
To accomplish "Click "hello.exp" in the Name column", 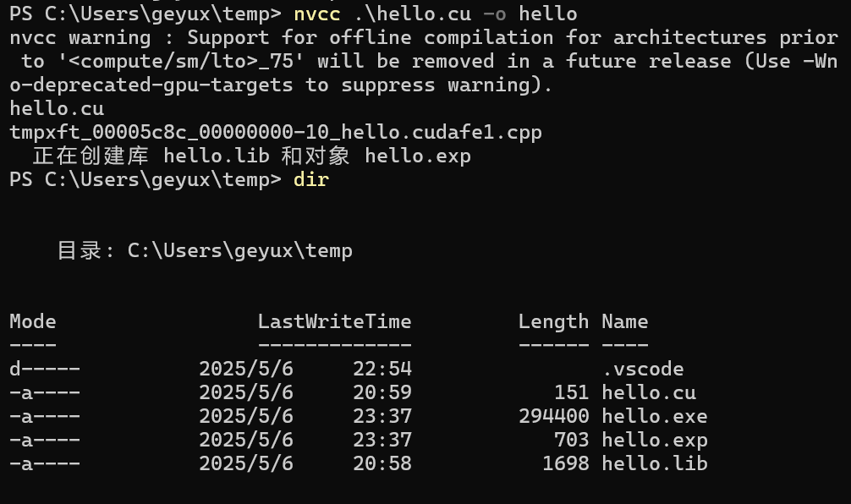I will click(655, 440).
